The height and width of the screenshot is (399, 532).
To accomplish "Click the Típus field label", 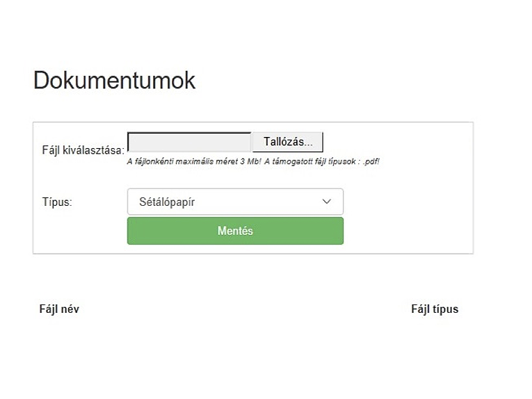I will (x=57, y=202).
